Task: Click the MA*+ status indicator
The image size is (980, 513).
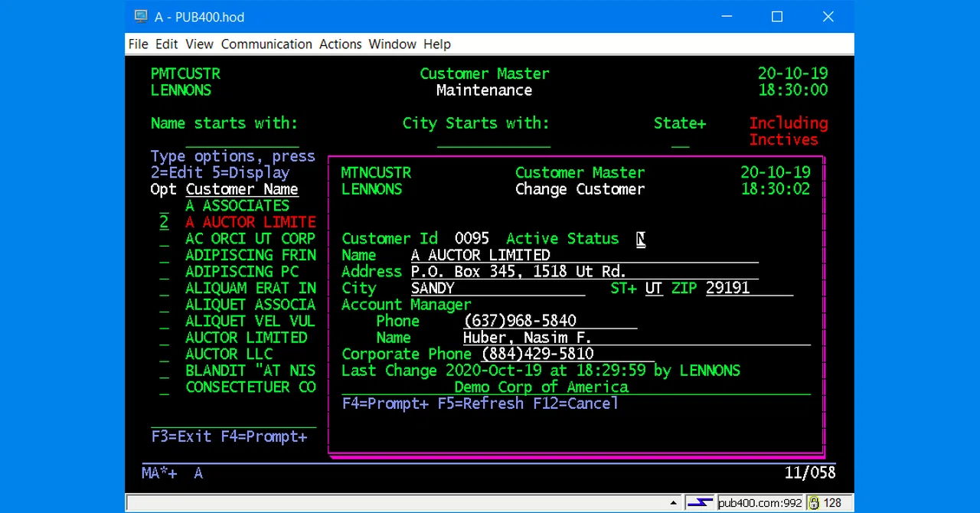Action: click(x=159, y=473)
